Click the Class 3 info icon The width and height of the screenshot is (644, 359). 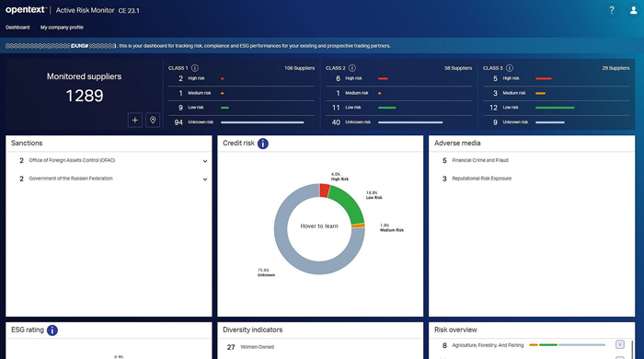510,68
